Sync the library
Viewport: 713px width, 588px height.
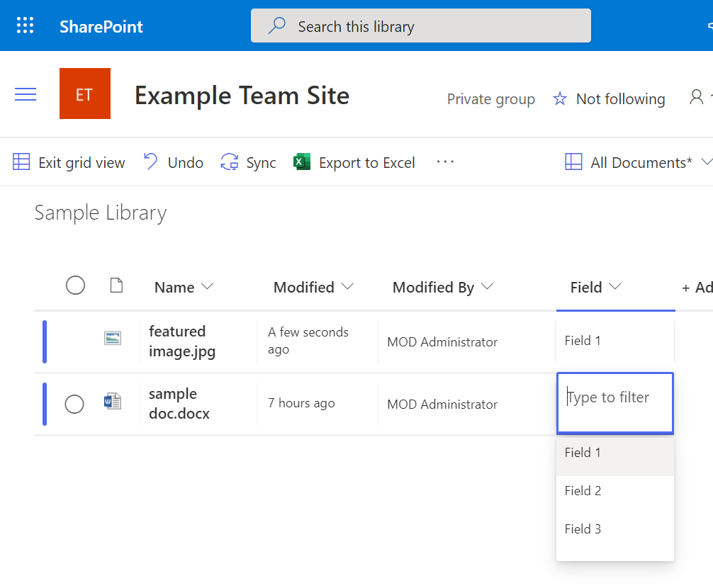coord(248,162)
